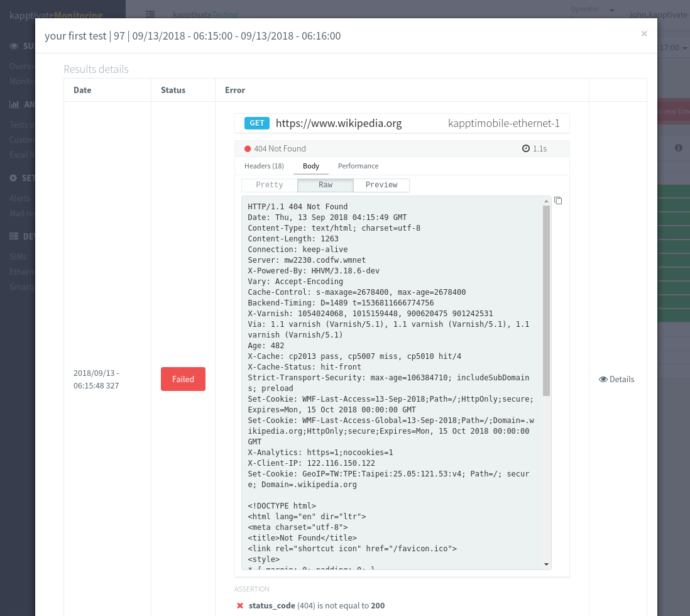Click the eye icon next to Details
The width and height of the screenshot is (690, 616).
603,379
